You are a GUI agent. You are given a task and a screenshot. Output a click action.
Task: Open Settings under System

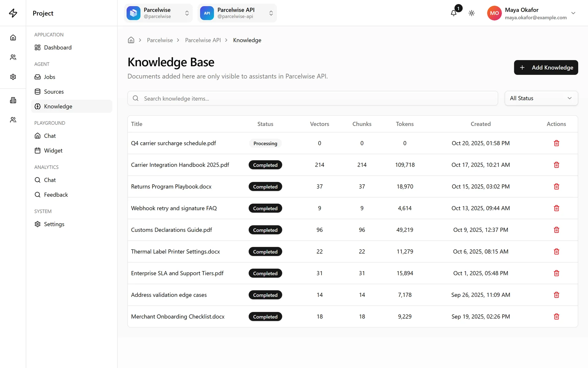(x=72, y=224)
